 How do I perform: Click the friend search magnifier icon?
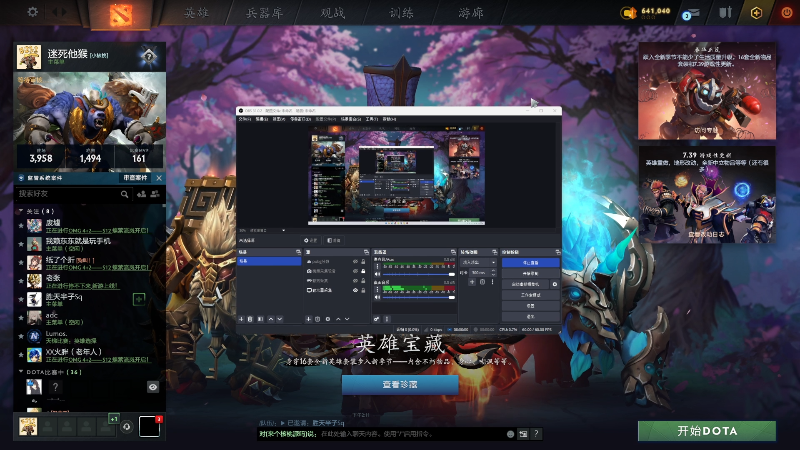(x=124, y=194)
